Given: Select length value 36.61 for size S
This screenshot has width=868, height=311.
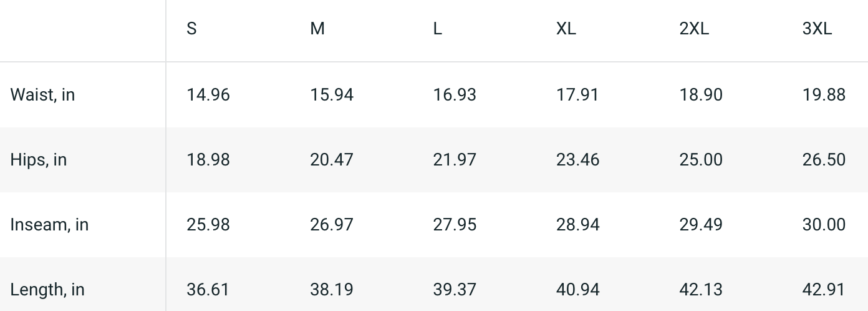Looking at the screenshot, I should (x=208, y=289).
